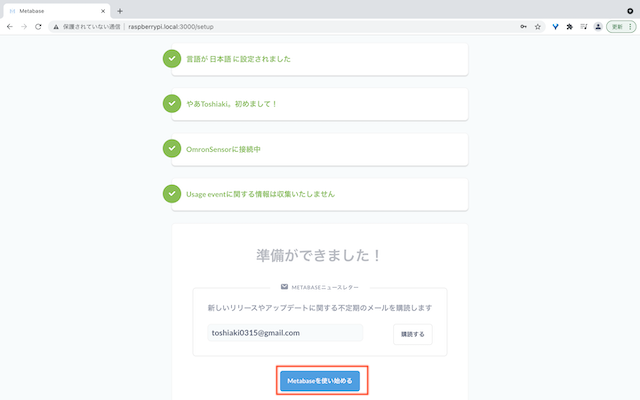Image resolution: width=640 pixels, height=400 pixels.
Task: Close the Metabase tab
Action: tap(103, 11)
